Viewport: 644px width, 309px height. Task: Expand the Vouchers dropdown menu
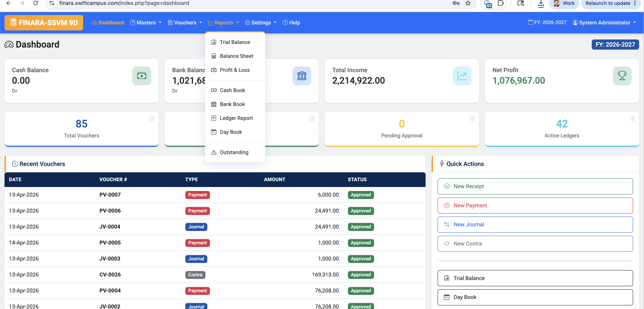[185, 23]
